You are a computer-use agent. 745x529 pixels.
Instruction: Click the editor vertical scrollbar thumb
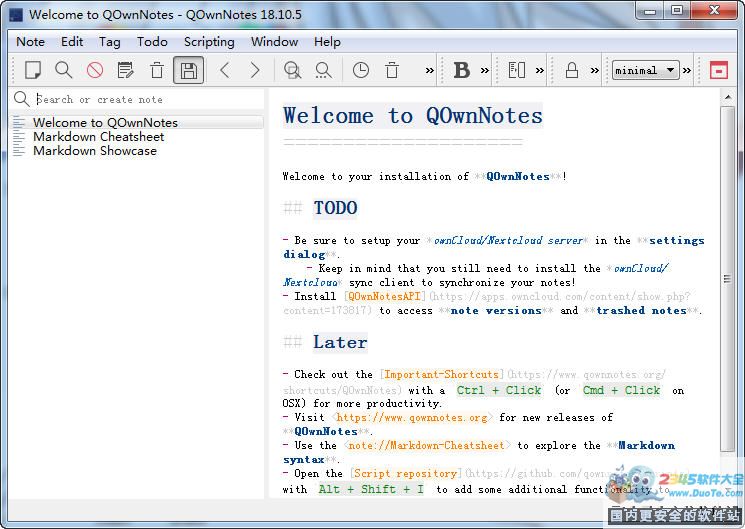(x=727, y=279)
